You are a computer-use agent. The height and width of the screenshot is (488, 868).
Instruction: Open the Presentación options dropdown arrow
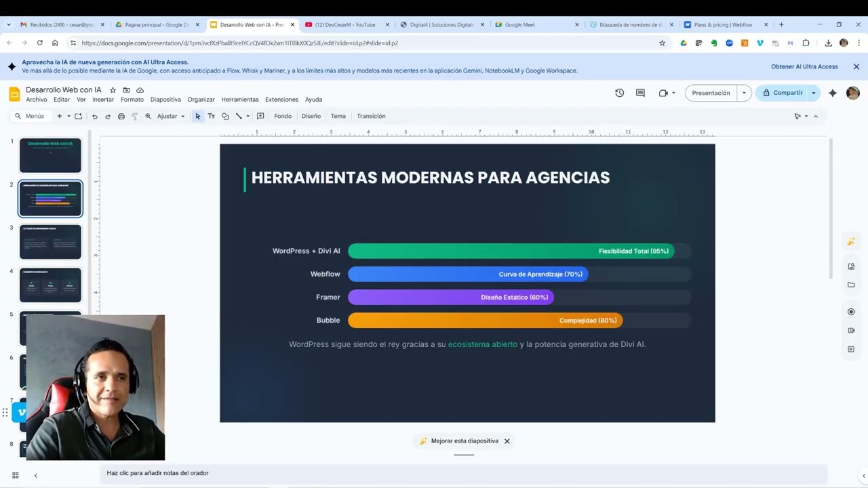[x=744, y=93]
